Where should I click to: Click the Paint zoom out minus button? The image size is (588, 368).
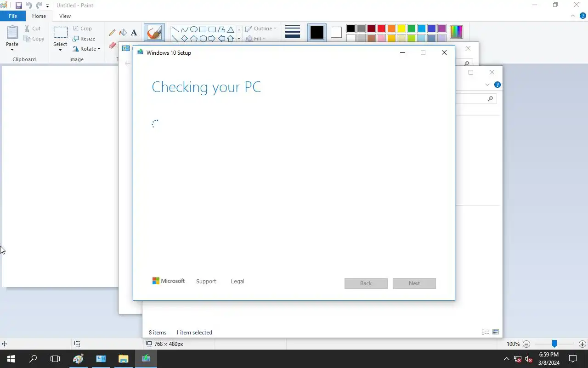(526, 344)
